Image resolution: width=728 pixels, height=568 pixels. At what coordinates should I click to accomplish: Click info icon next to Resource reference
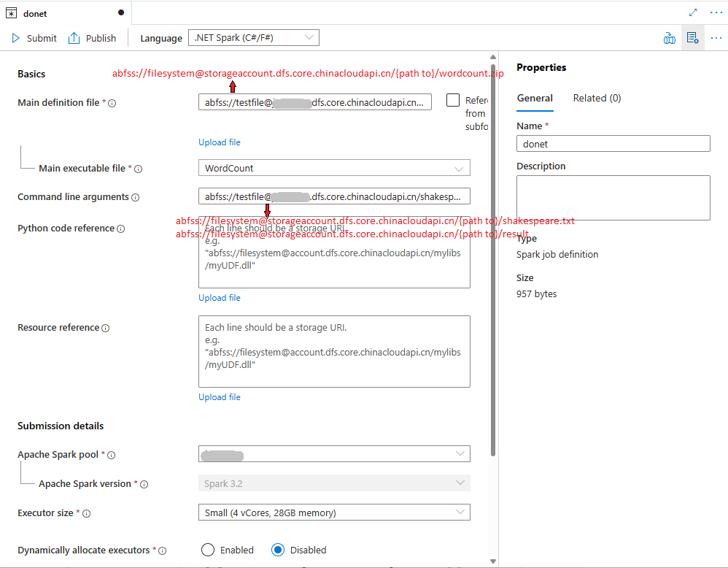coord(105,328)
